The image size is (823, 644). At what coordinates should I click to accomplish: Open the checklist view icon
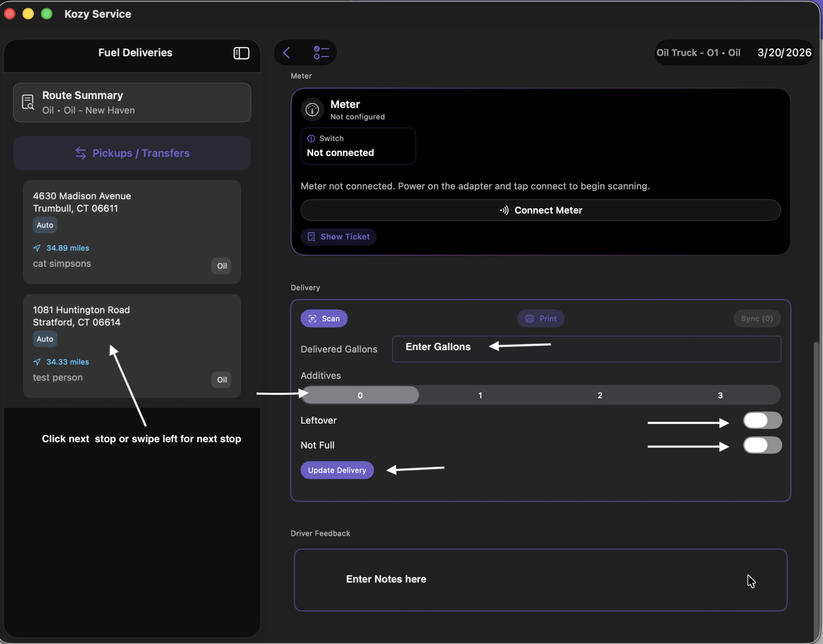coord(321,53)
